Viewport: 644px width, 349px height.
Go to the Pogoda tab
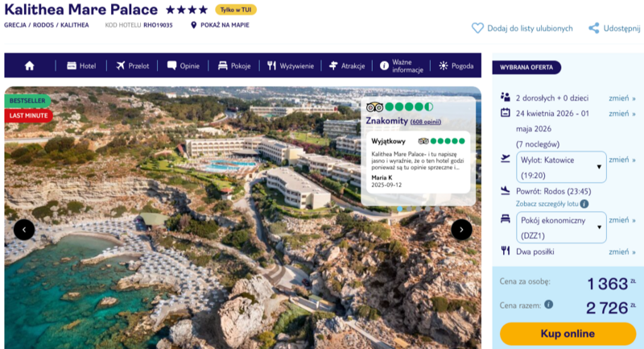(456, 65)
